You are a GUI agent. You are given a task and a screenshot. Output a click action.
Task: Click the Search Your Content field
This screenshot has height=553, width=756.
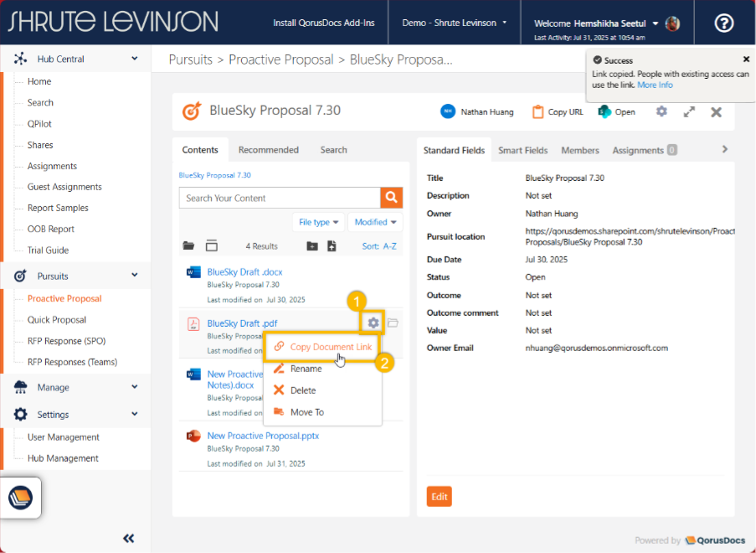(279, 198)
